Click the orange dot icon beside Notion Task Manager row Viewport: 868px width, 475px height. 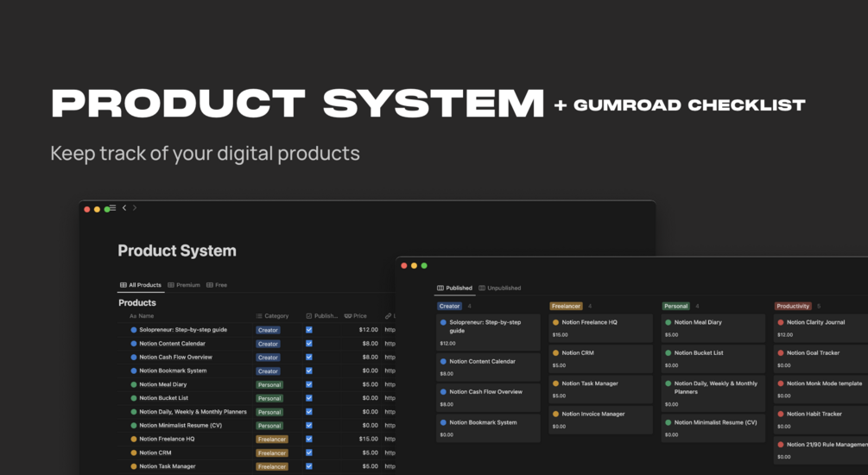pyautogui.click(x=133, y=466)
